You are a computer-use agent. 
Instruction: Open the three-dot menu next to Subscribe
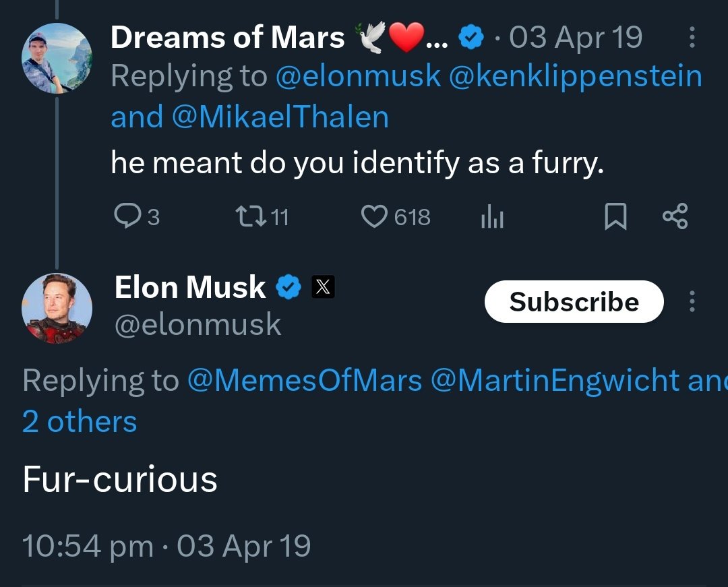point(692,301)
